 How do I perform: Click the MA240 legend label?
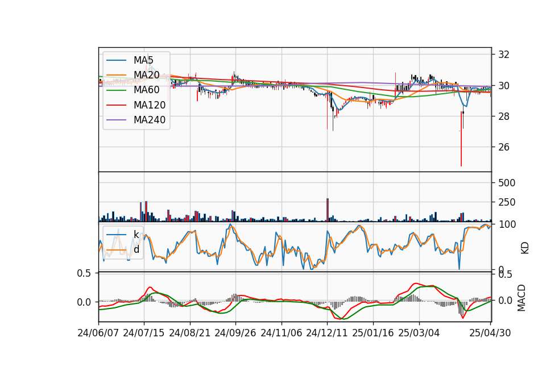[150, 120]
